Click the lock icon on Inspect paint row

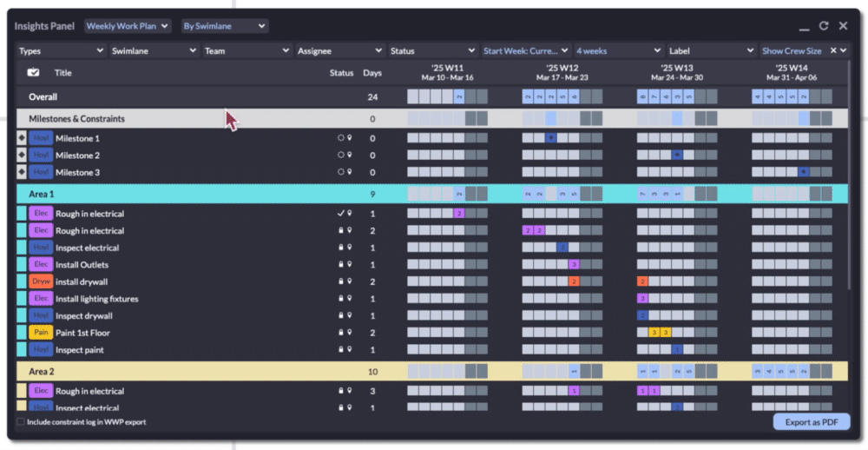(x=341, y=350)
